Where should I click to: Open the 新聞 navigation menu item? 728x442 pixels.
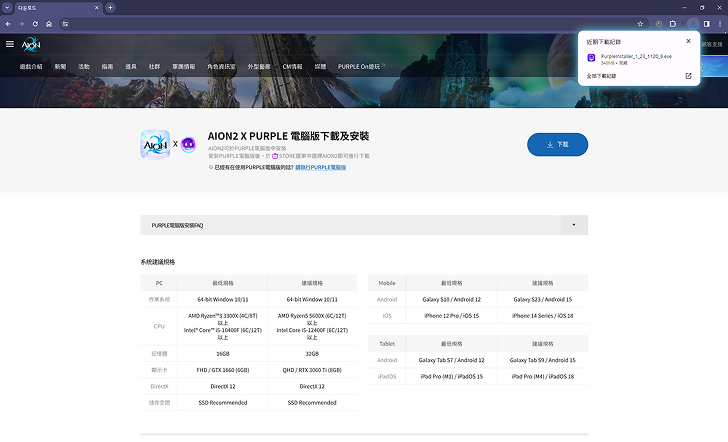[60, 66]
